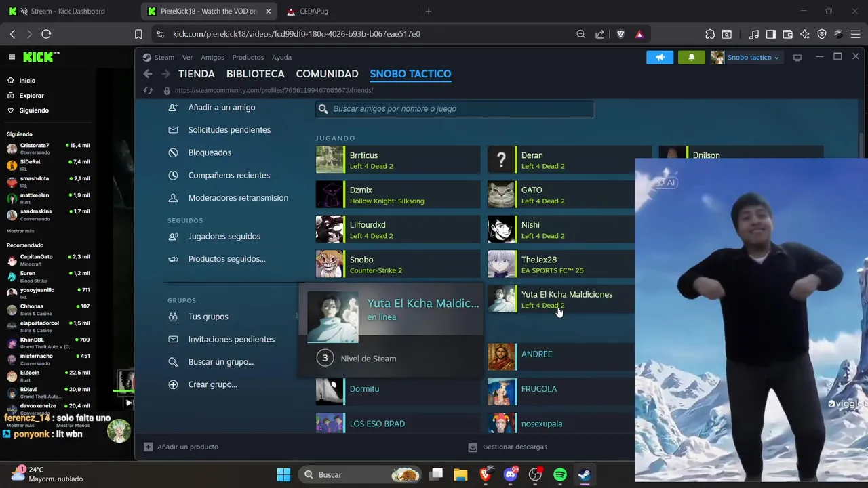Open browser extensions puzzle icon
The height and width of the screenshot is (488, 868).
(710, 34)
